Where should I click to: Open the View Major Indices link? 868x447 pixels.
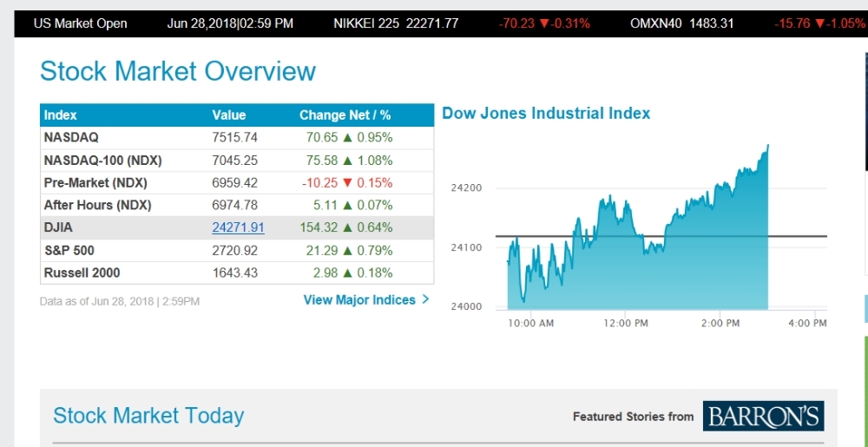(359, 299)
